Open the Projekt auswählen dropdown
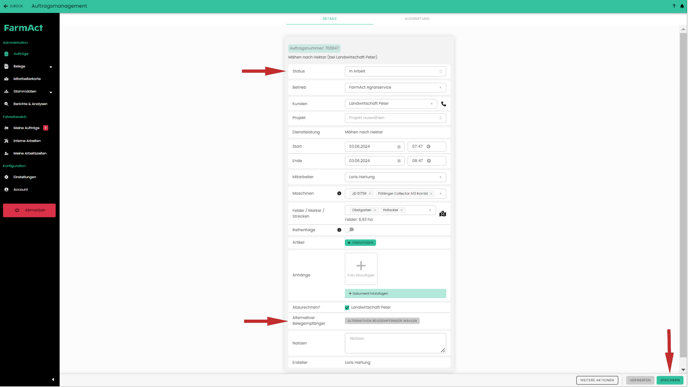This screenshot has height=387, width=688. [x=395, y=118]
